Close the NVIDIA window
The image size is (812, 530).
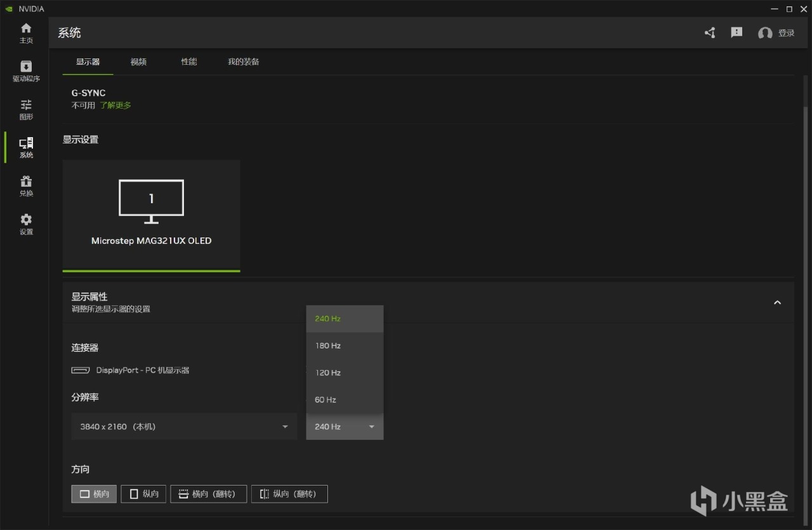803,9
